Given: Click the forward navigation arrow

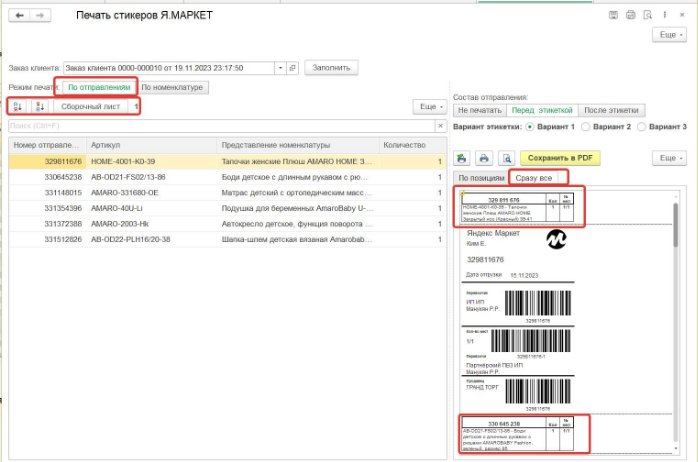Looking at the screenshot, I should pyautogui.click(x=41, y=17).
